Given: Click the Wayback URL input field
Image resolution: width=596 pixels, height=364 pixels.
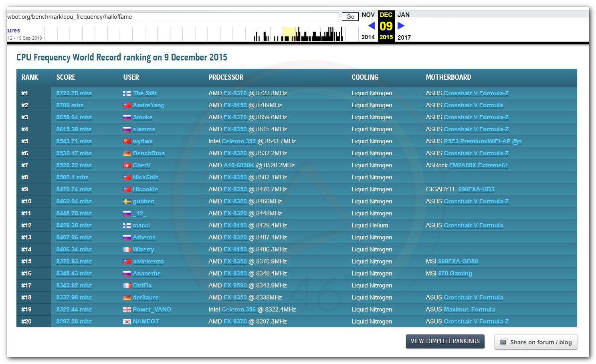Looking at the screenshot, I should pos(172,17).
